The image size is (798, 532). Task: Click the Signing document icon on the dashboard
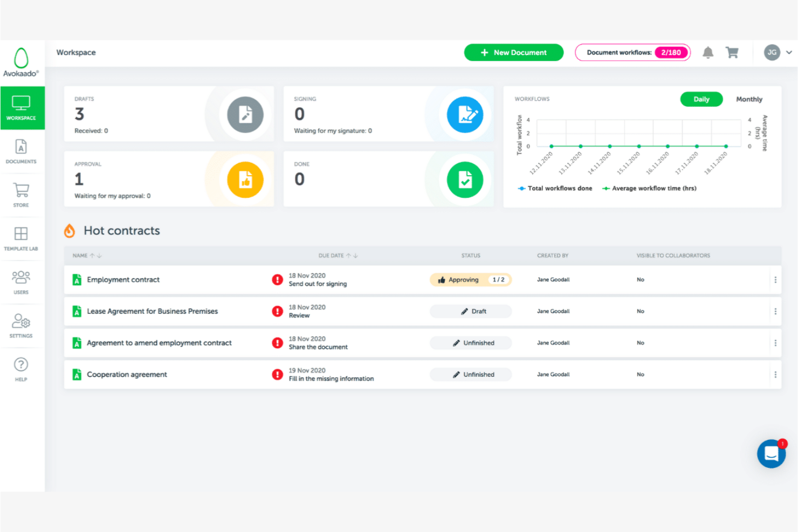click(465, 114)
